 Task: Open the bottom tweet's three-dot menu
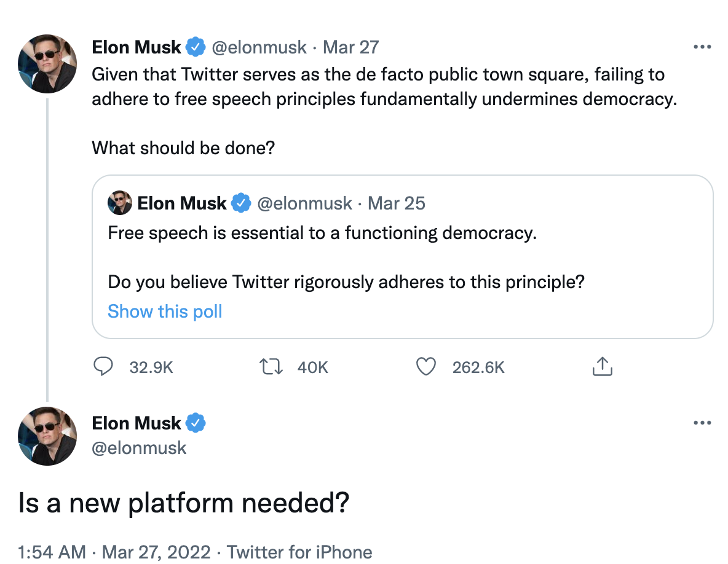click(702, 423)
